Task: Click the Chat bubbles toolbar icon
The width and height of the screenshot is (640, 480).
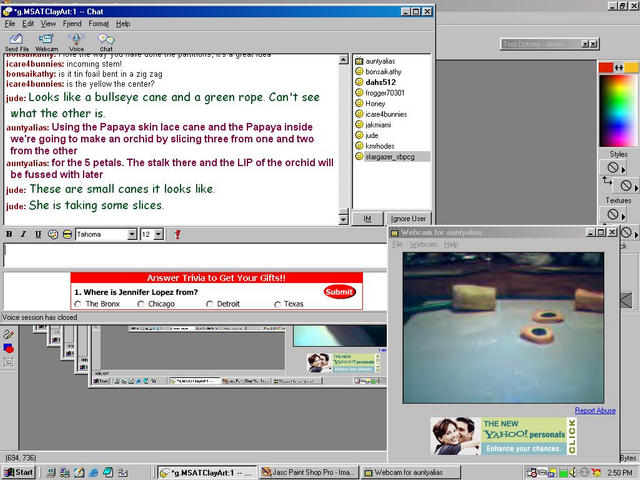Action: [x=106, y=40]
